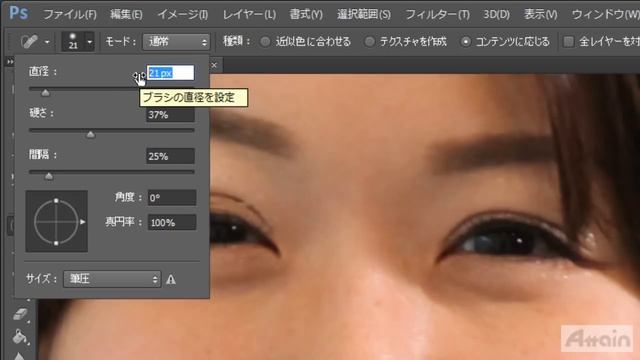Click the 間隔 spacing slider handle
This screenshot has height=360, width=640.
[x=49, y=176]
